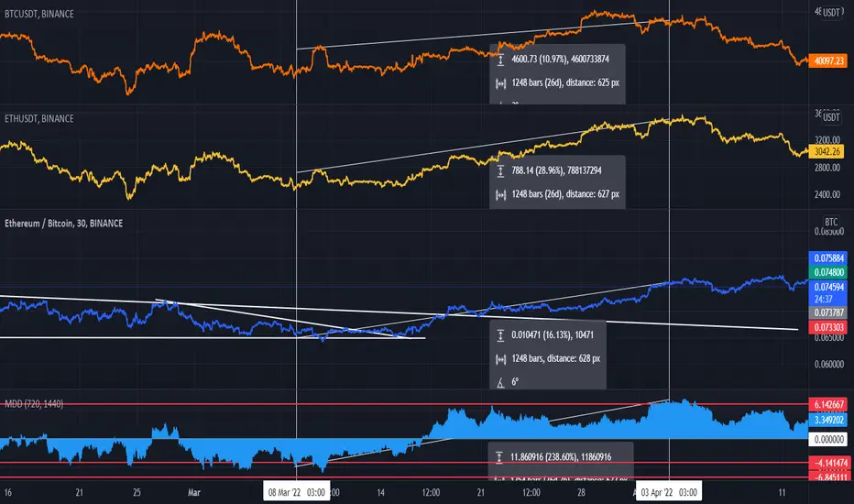Click the price-range icon beside 4600.73 (10.97%)
The width and height of the screenshot is (854, 504).
tap(500, 60)
